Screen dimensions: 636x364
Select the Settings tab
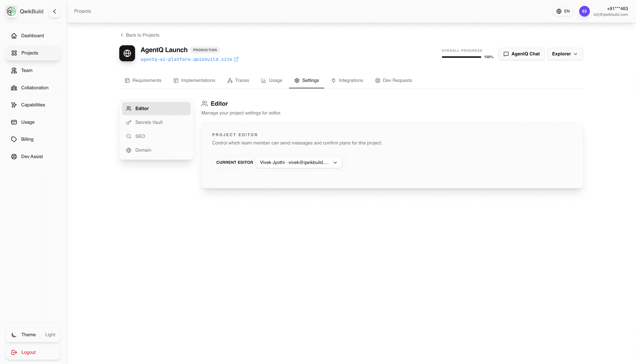click(x=307, y=80)
